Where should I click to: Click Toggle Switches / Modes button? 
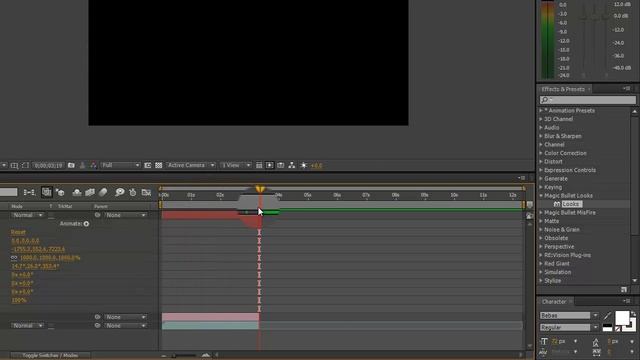[50, 356]
